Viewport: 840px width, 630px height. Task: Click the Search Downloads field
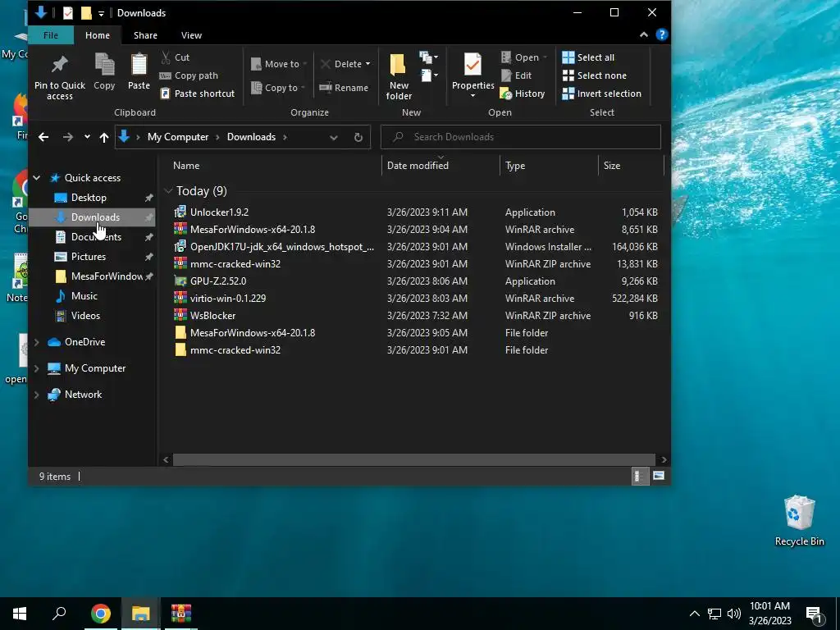coord(520,137)
